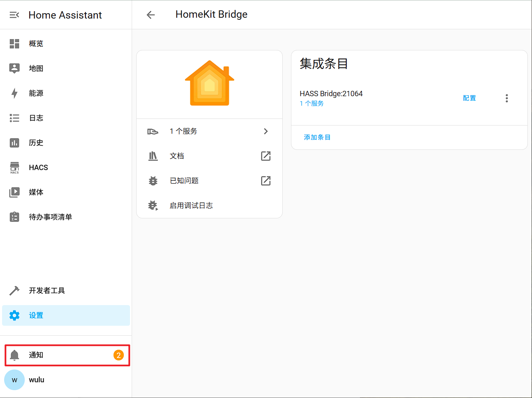Select the 开发者工具 menu label
The height and width of the screenshot is (398, 532).
coord(47,291)
